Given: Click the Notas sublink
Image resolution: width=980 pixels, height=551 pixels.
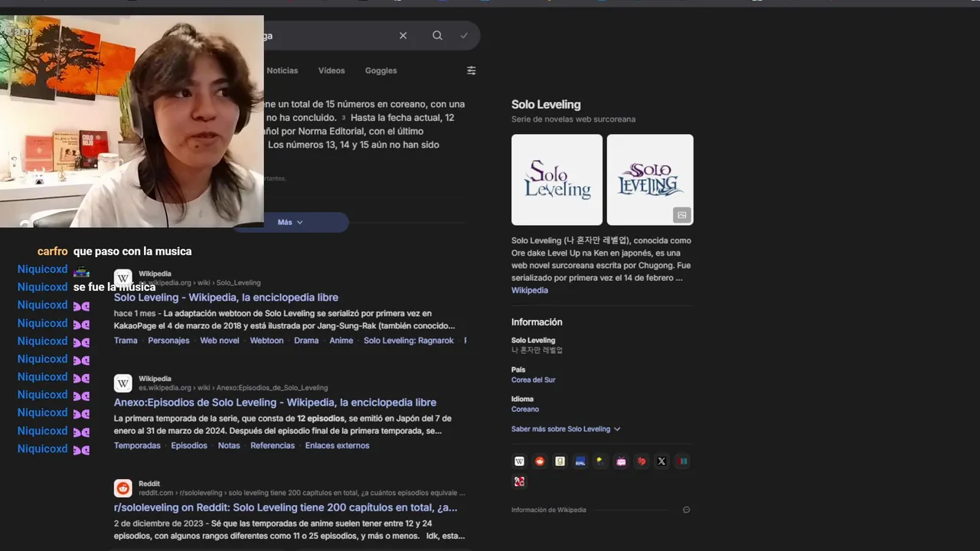Looking at the screenshot, I should click(x=229, y=445).
